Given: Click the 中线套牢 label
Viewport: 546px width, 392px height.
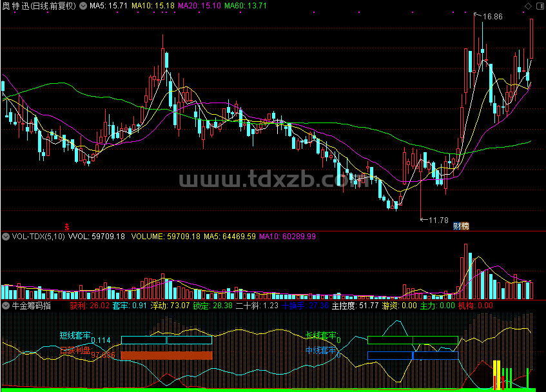Looking at the screenshot, I should click(321, 350).
